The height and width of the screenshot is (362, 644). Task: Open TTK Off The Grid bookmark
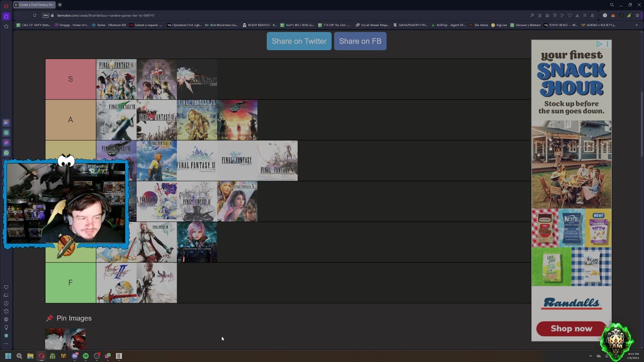coord(335,25)
